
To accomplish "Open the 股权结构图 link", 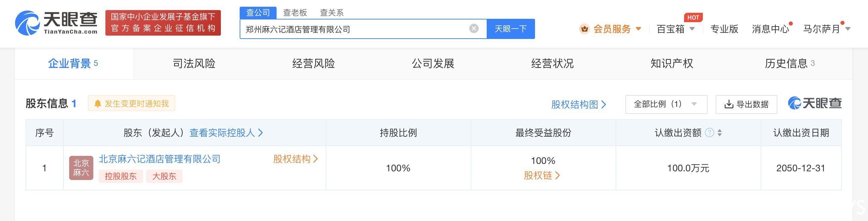I will click(579, 104).
